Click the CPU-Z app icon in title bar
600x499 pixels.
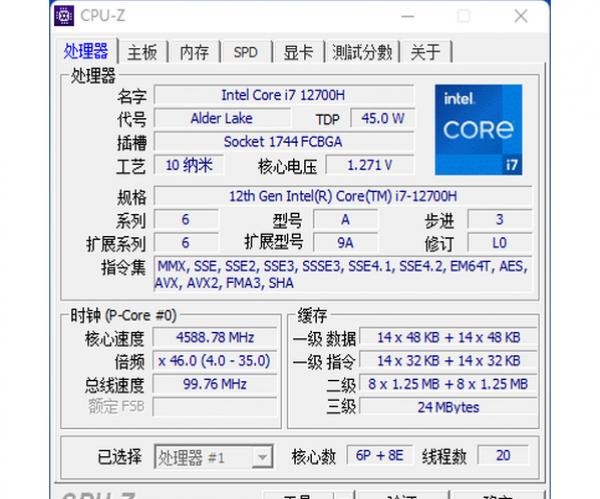(x=65, y=16)
